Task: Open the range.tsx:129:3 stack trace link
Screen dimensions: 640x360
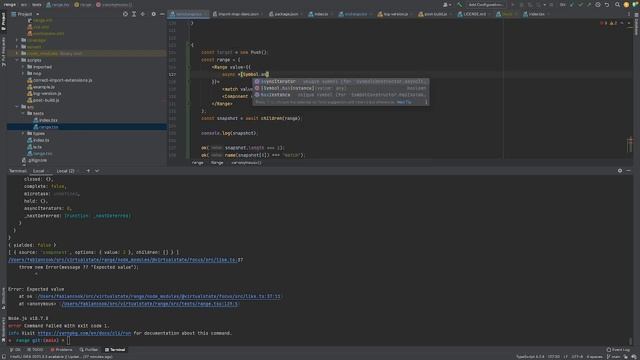Action: [150, 304]
